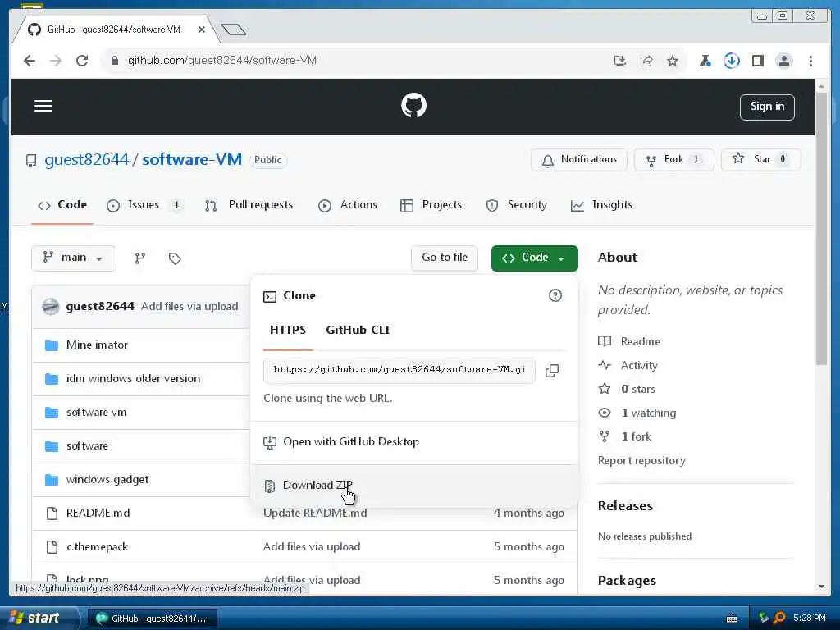
Task: Click the GitHub Octocat logo
Action: 413,106
